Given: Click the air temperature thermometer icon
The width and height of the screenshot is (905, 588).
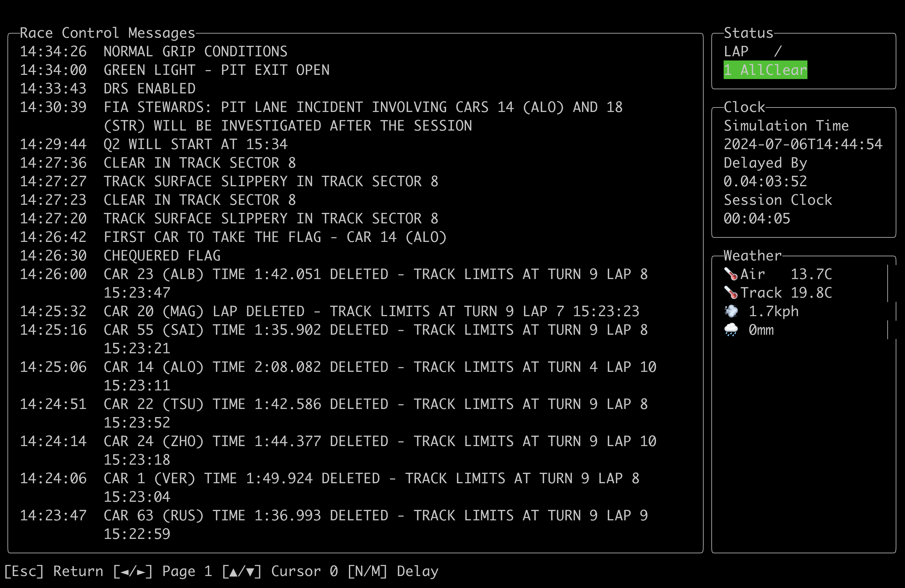Looking at the screenshot, I should coord(731,274).
